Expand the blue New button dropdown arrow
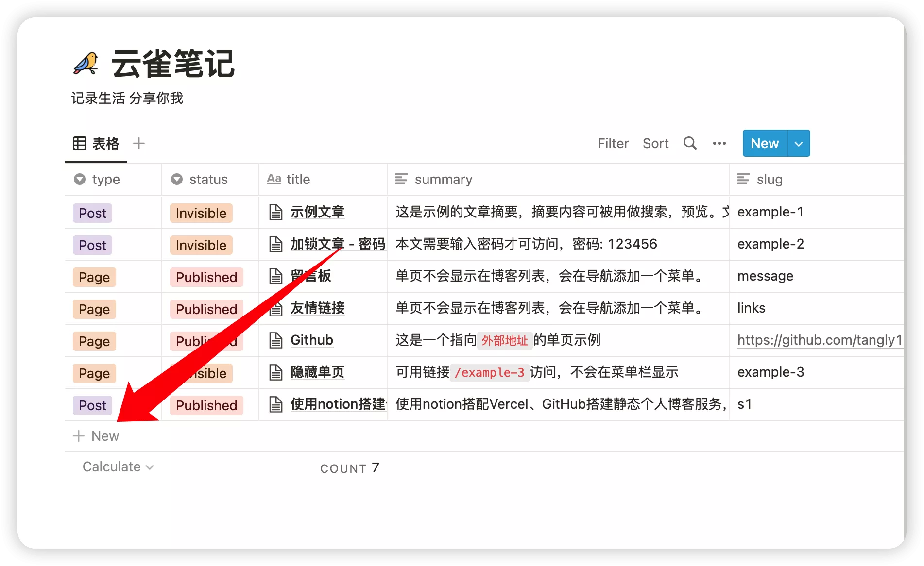 [x=798, y=144]
